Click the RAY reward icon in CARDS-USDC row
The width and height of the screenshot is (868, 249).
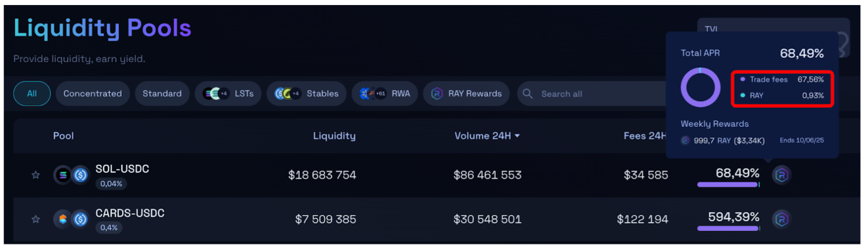tap(781, 219)
